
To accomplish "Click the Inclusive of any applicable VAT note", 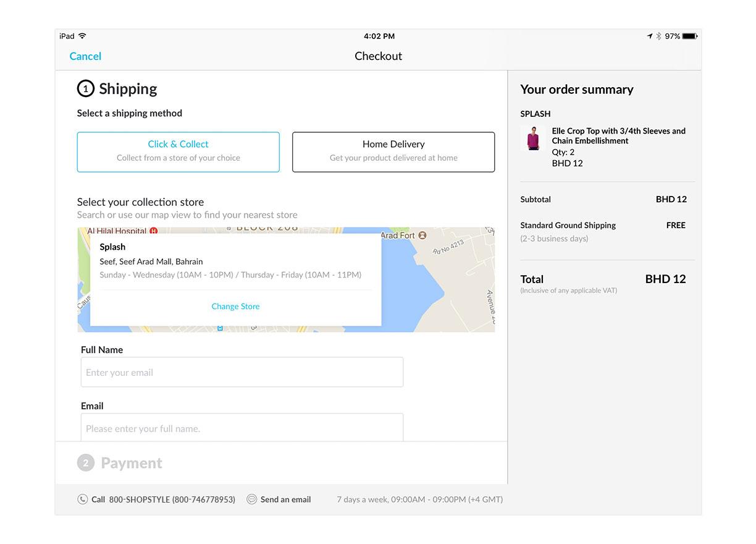I will coord(568,291).
